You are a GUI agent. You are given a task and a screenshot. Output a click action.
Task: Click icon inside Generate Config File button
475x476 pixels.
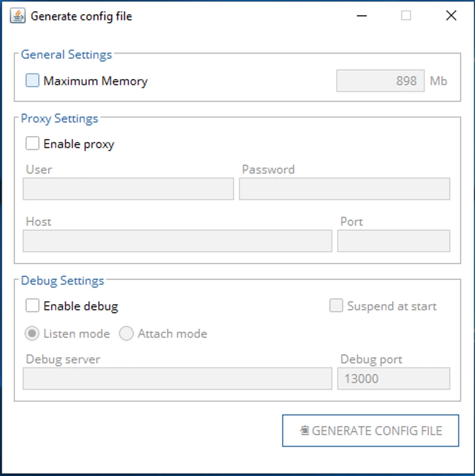(304, 430)
